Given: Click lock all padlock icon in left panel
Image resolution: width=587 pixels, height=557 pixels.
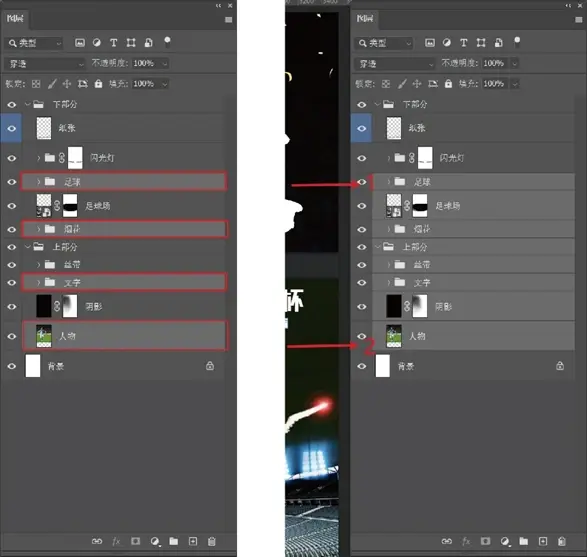Looking at the screenshot, I should click(98, 83).
